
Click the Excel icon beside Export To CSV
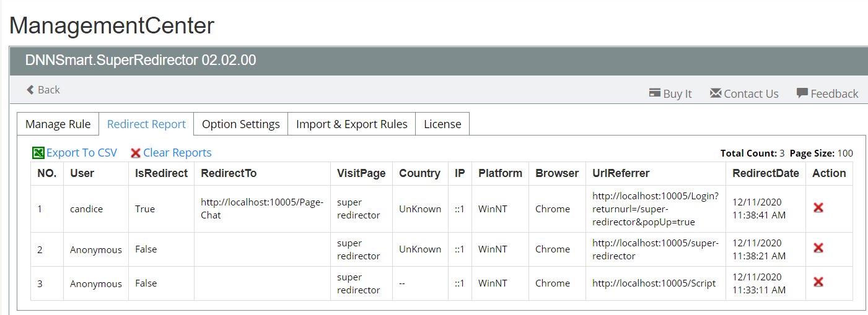38,153
